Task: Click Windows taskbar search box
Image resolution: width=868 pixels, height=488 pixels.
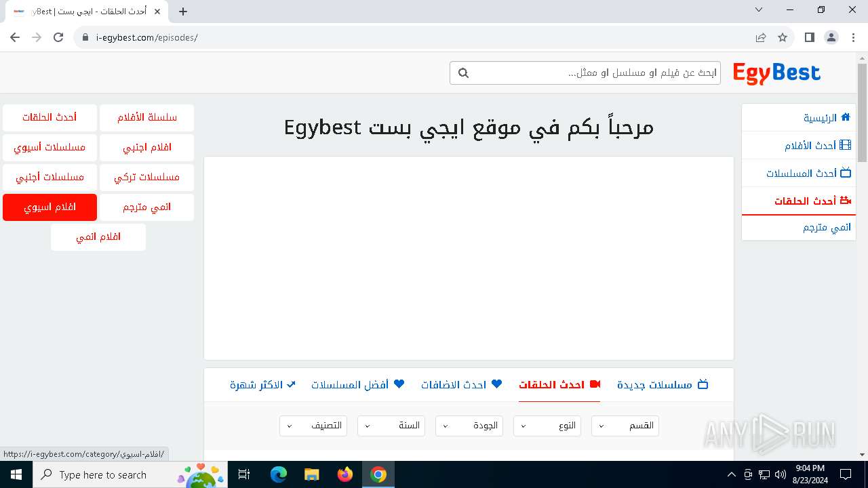Action: coord(129,474)
